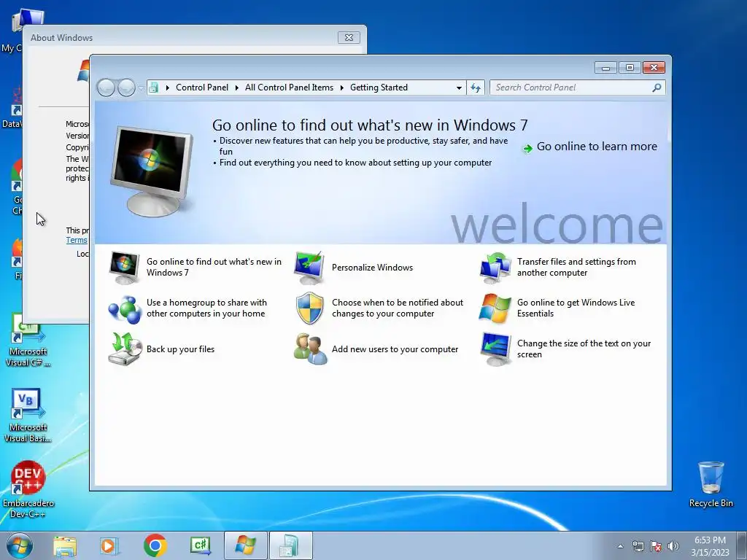Image resolution: width=747 pixels, height=560 pixels.
Task: Open Windows Explorer from the taskbar
Action: click(x=65, y=545)
